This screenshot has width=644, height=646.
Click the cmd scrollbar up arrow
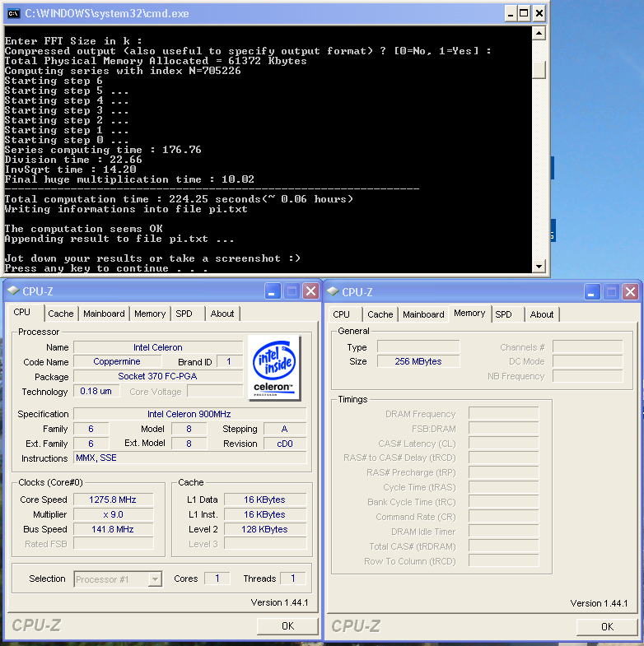click(539, 33)
